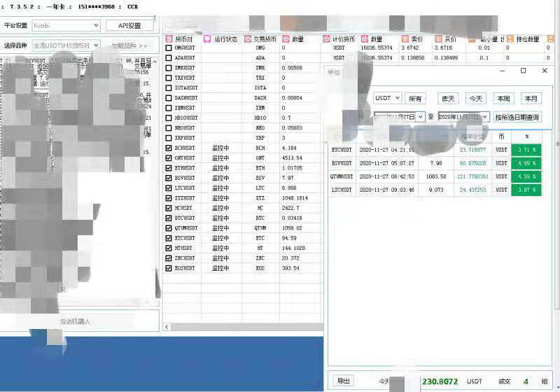Viewport: 560px width, 392px height.
Task: Show 昨天 profit records
Action: click(448, 99)
